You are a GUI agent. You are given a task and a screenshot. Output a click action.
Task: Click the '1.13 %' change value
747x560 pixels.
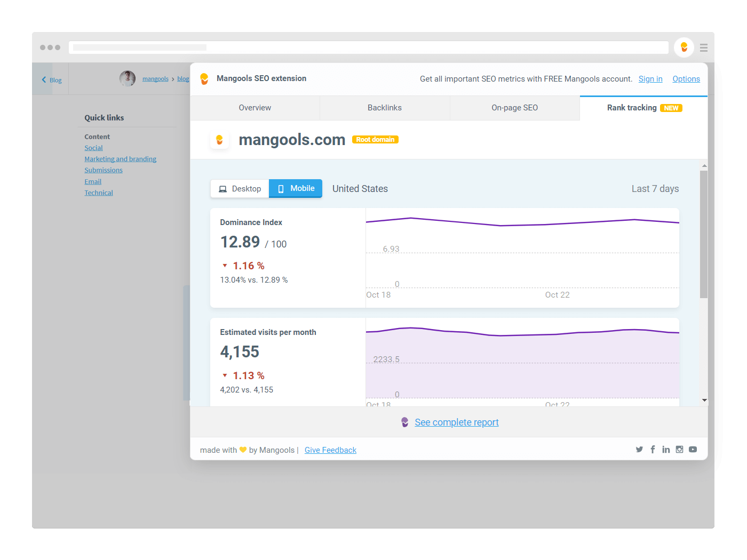point(249,375)
